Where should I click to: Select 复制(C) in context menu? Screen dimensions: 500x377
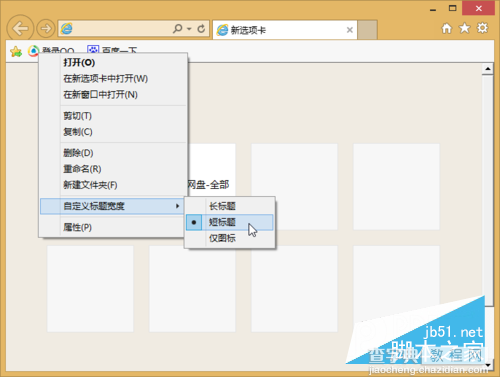click(113, 132)
